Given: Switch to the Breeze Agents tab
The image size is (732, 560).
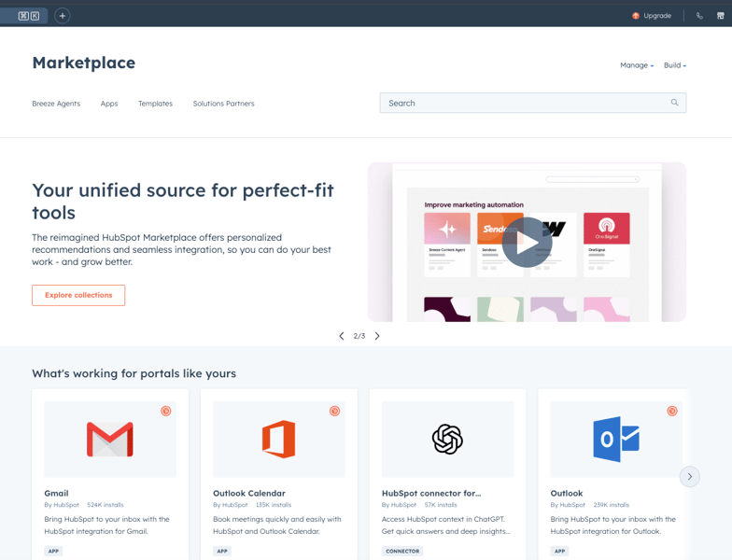Looking at the screenshot, I should click(x=56, y=104).
